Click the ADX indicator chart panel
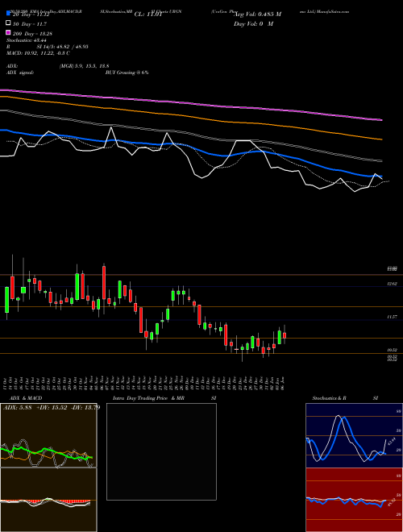Image resolution: width=403 pixels, height=532 pixels. [48, 435]
